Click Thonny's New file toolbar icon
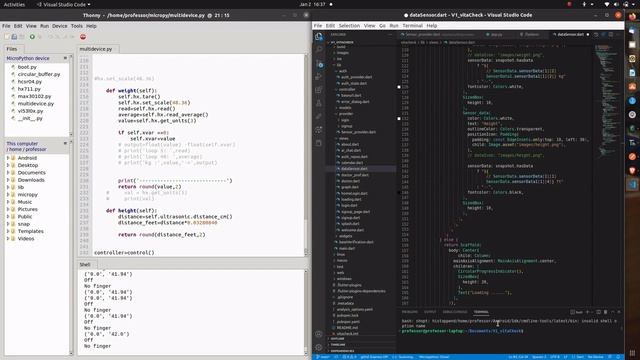The height and width of the screenshot is (360, 640). coord(7,37)
